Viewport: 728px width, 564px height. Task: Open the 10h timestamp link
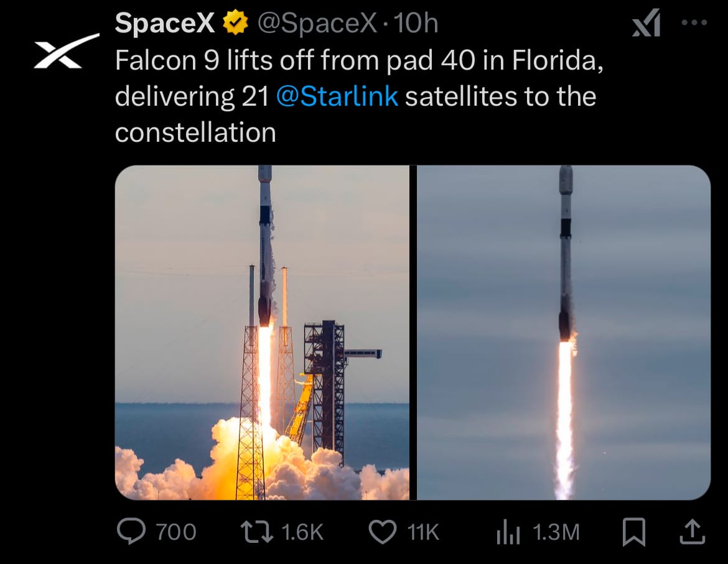pyautogui.click(x=416, y=23)
